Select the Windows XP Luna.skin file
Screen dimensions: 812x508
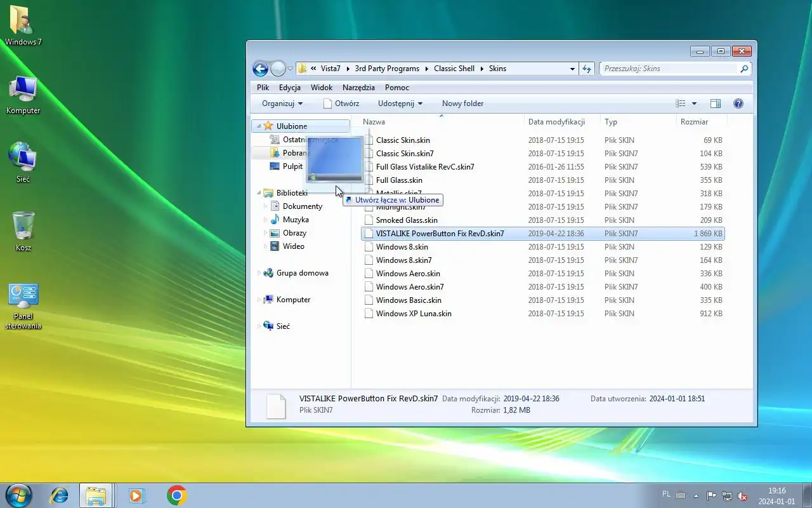(x=414, y=314)
